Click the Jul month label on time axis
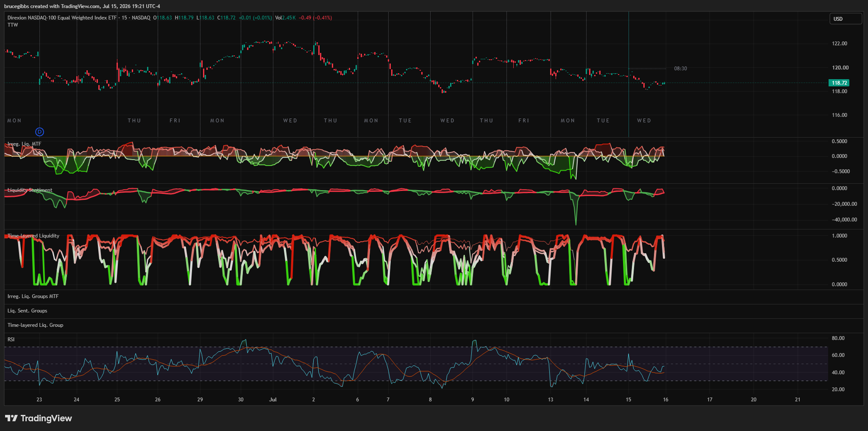The image size is (868, 431). (273, 400)
